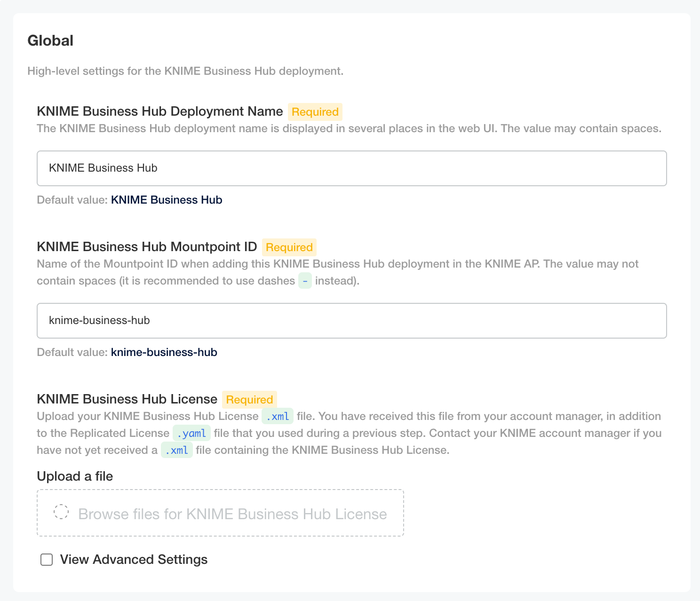Click the KNIME Business Hub Deployment Name label
Viewport: 700px width, 601px height.
(159, 111)
